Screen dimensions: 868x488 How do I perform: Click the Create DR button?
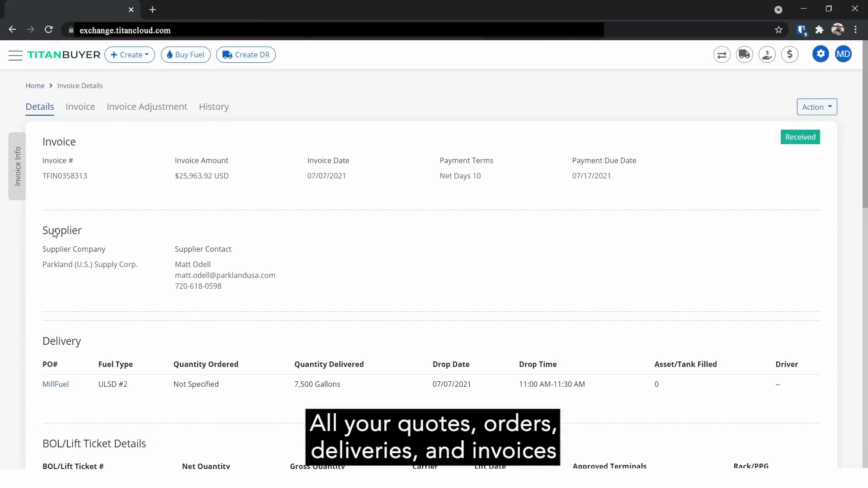coord(245,55)
